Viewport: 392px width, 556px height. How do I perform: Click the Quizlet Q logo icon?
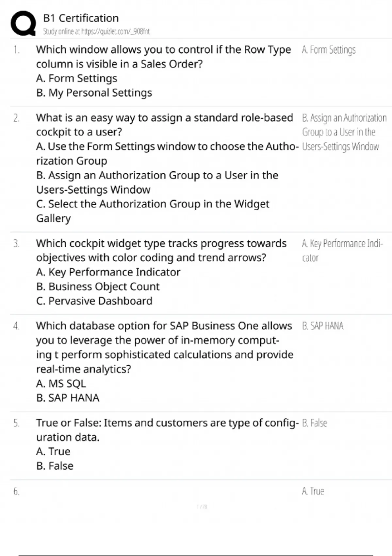[23, 23]
